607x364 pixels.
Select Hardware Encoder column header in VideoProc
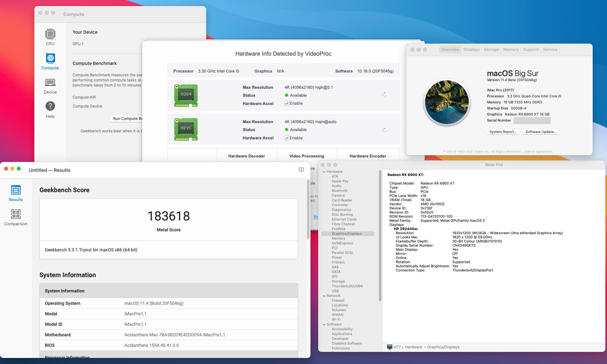click(x=368, y=156)
